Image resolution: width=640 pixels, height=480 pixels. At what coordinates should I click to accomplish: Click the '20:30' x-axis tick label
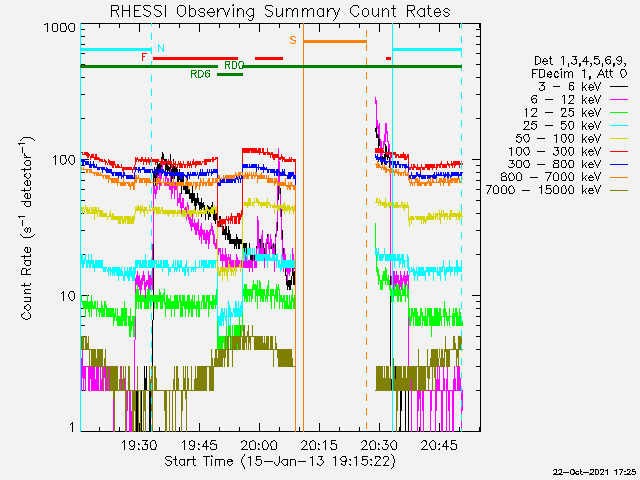point(380,445)
